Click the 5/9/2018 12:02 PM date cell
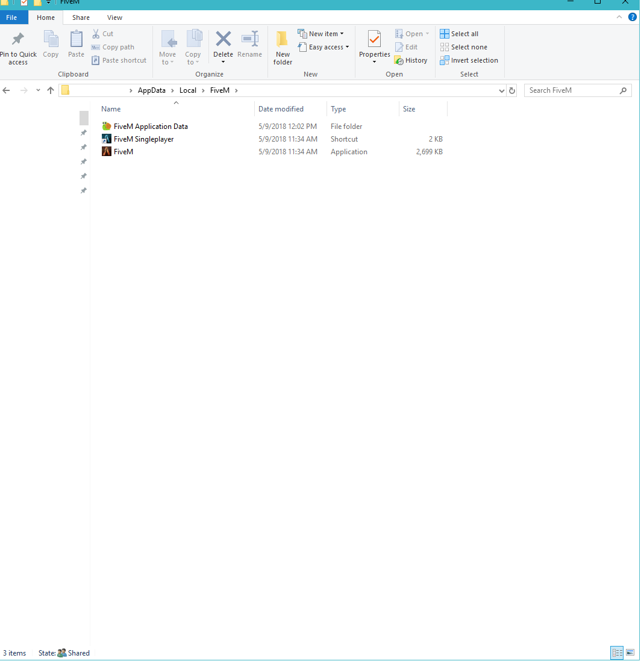 (x=287, y=127)
